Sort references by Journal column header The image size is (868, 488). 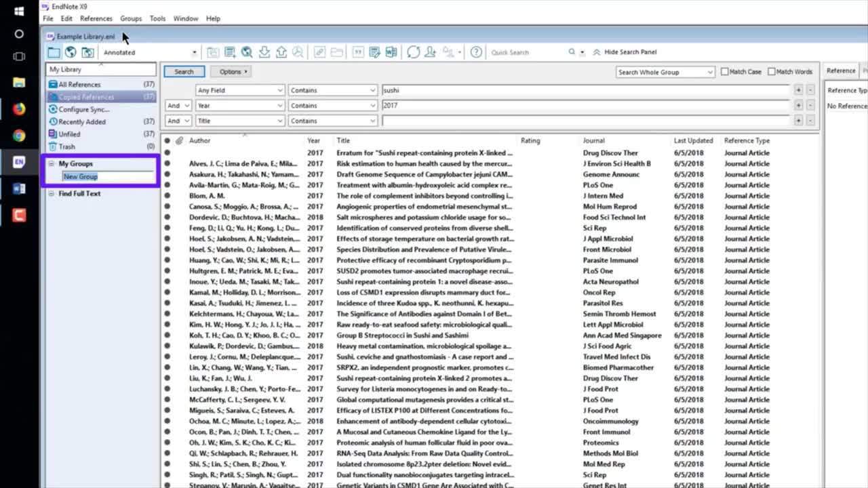pyautogui.click(x=593, y=140)
